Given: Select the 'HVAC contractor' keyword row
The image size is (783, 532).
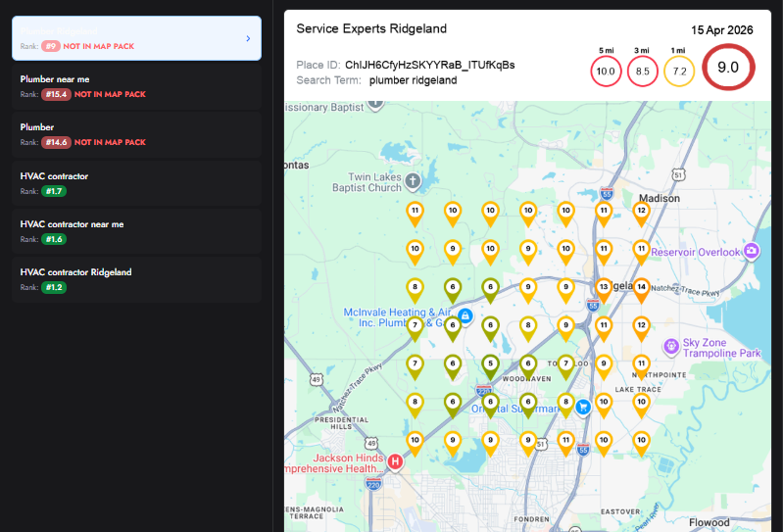Looking at the screenshot, I should (136, 183).
